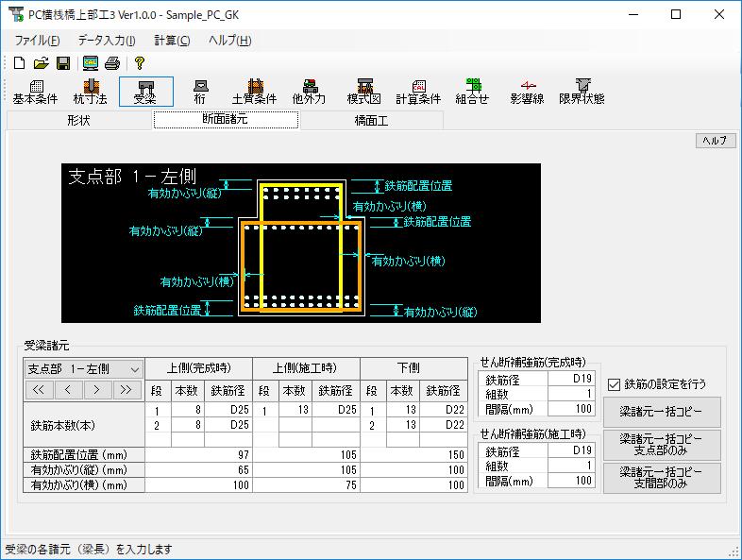This screenshot has height=560, width=742.
Task: Edit 下側 row 2 本数 cell 13
Action: (x=403, y=425)
